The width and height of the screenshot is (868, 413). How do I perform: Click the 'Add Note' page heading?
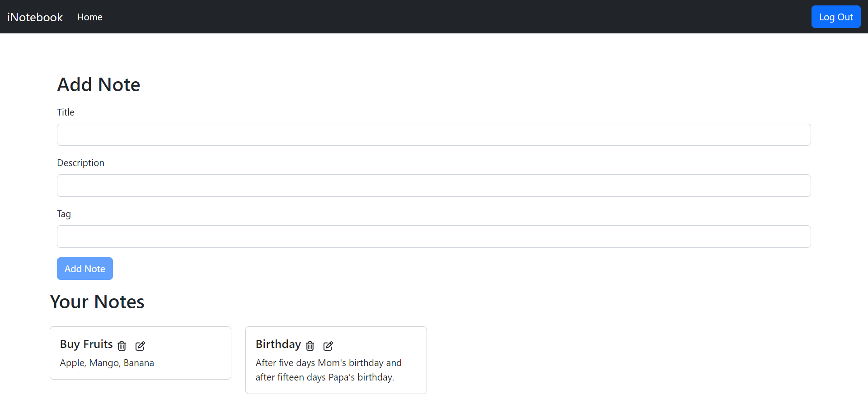[99, 84]
